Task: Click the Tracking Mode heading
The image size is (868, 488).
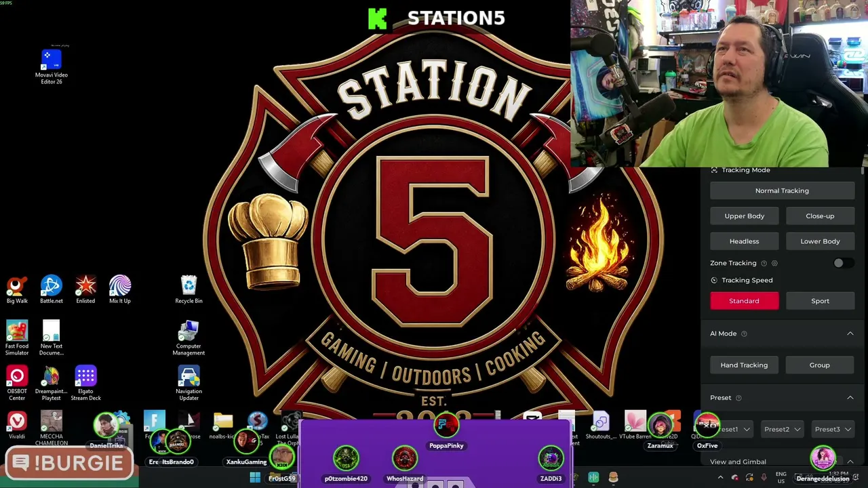Action: (745, 170)
